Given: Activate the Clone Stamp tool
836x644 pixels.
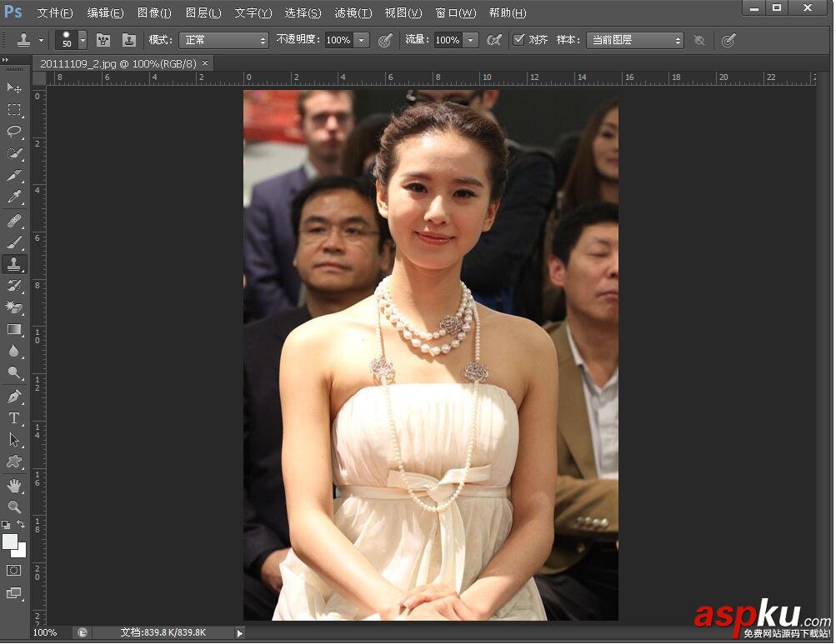Looking at the screenshot, I should point(13,264).
